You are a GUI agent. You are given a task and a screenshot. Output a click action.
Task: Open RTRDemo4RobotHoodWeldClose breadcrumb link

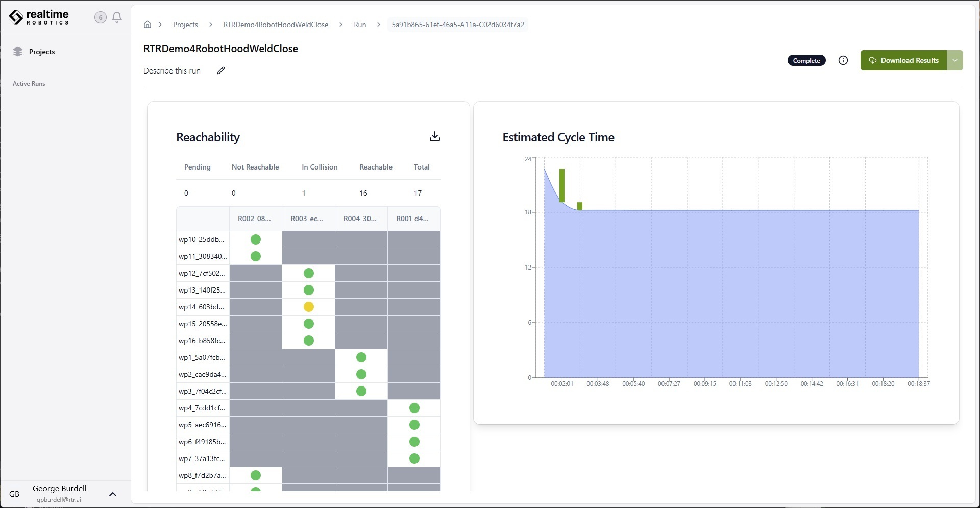[276, 25]
